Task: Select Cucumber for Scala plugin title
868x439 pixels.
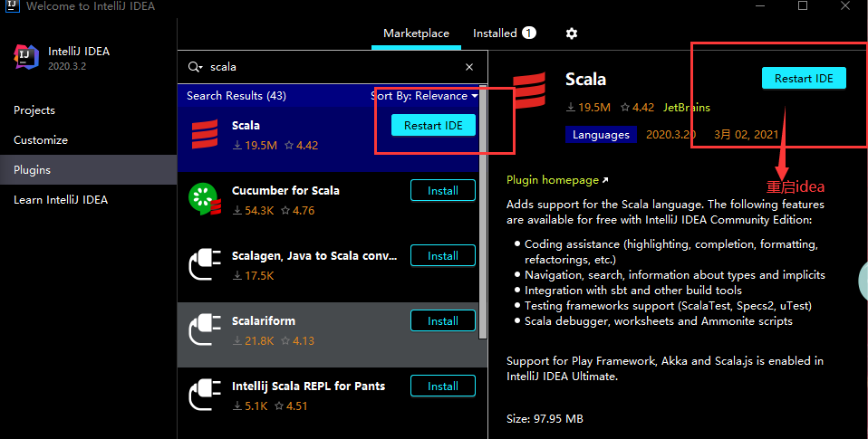Action: (285, 191)
